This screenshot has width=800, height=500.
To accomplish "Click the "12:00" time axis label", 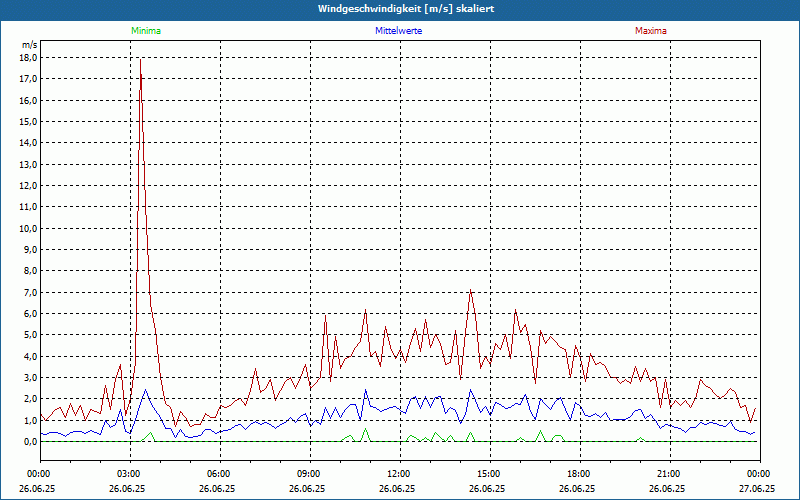I will (x=397, y=474).
